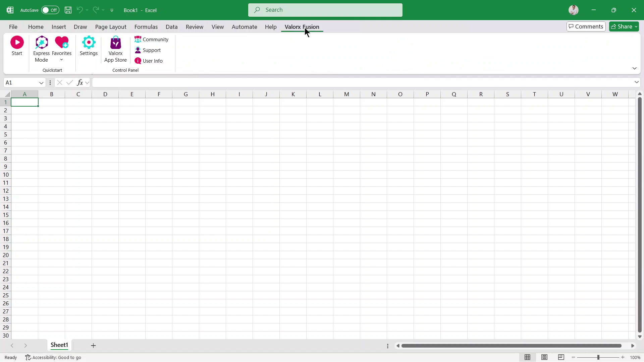Open Valorx Support
Viewport: 644px width, 362px height.
(148, 50)
